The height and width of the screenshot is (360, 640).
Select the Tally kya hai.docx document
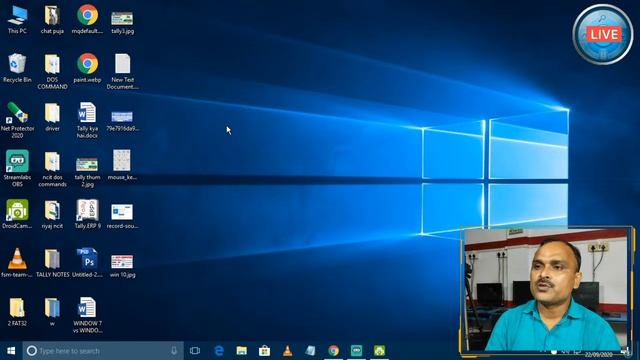87,120
